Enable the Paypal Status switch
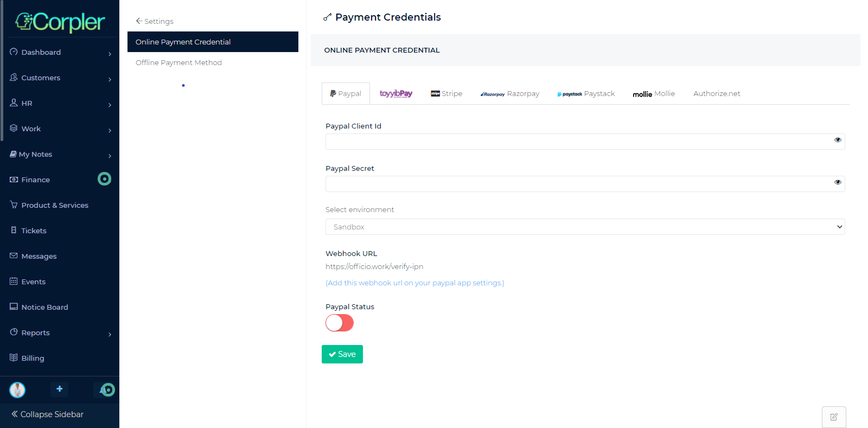868x428 pixels. click(339, 323)
